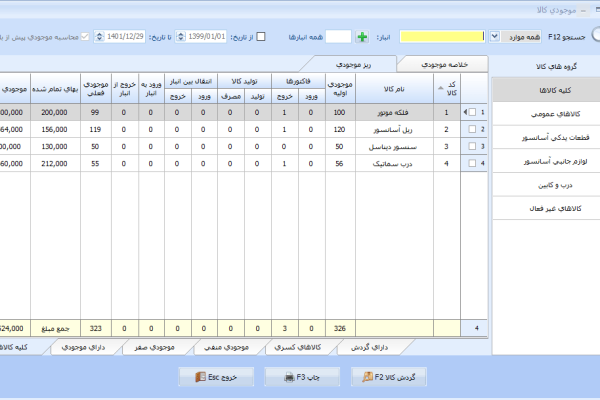Select کلیه کالاها product group
Screen dimensions: 600x400
[x=546, y=90]
